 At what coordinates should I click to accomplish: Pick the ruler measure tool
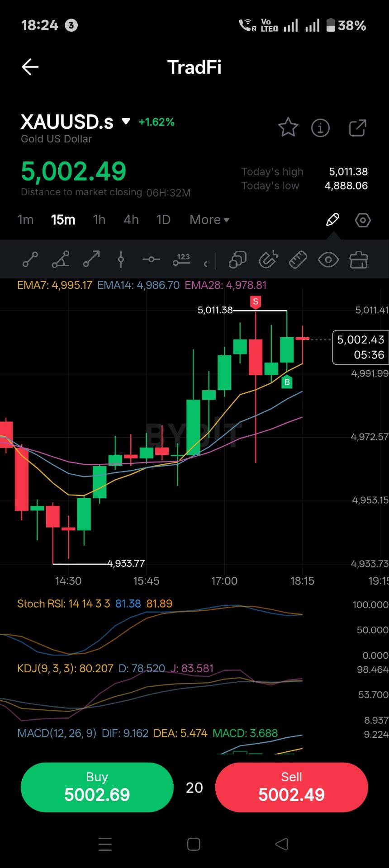(x=298, y=260)
